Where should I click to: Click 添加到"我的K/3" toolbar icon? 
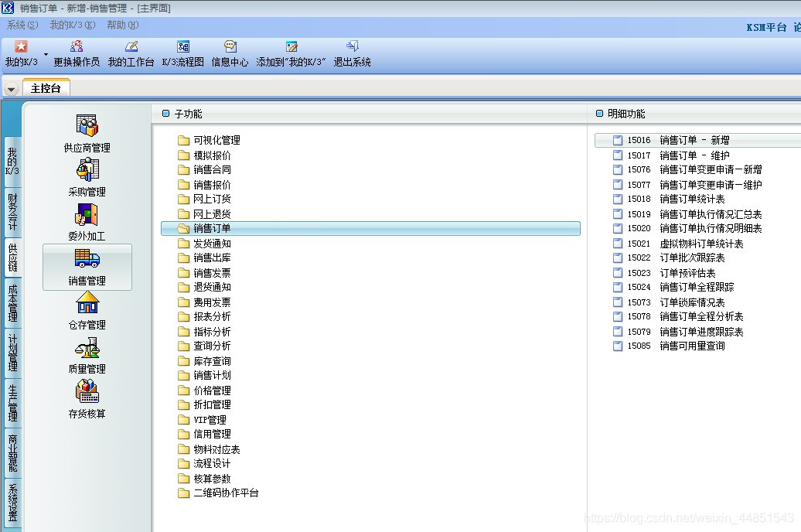291,53
